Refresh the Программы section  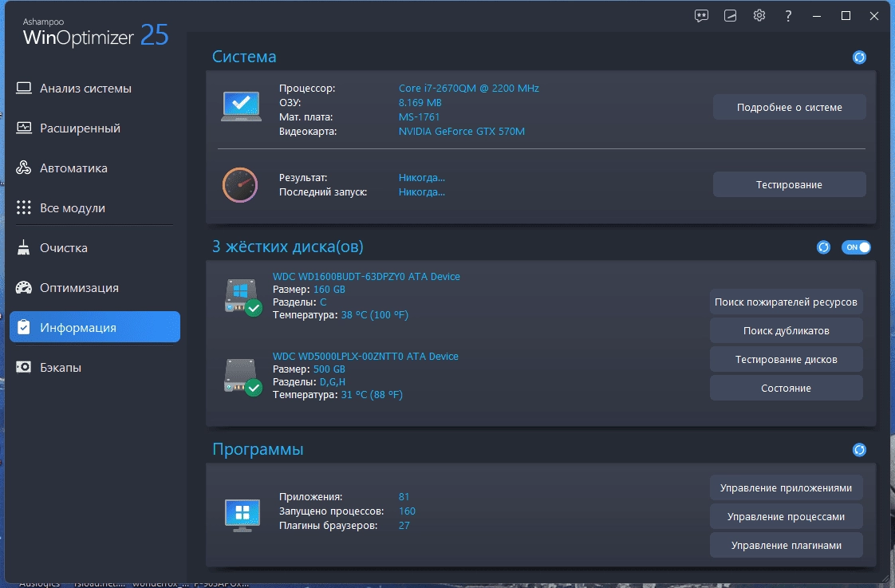point(859,450)
